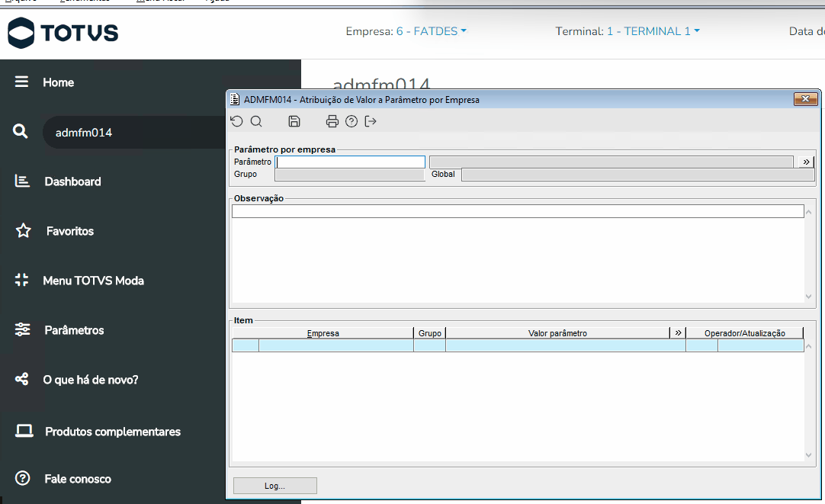
Task: Click the » lookup button beside Parâmetro description
Action: click(x=806, y=162)
